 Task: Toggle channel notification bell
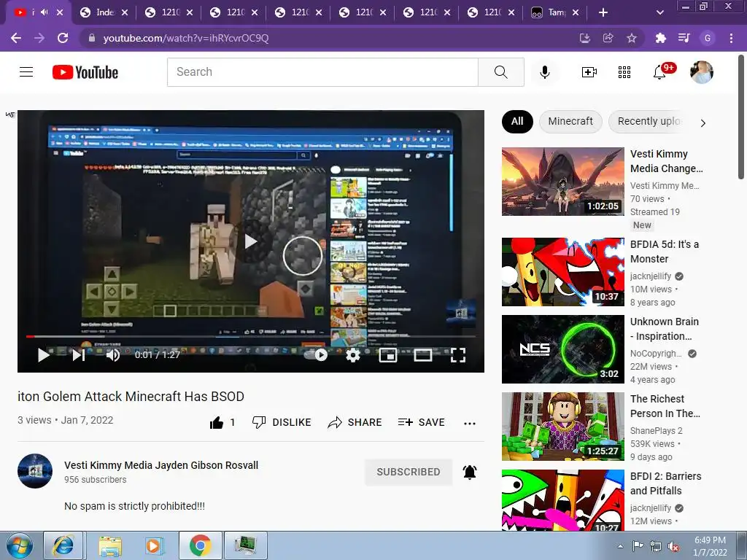[x=470, y=472]
